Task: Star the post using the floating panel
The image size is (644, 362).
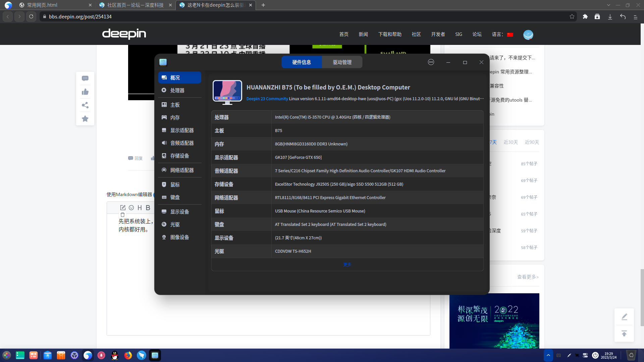Action: 85,119
